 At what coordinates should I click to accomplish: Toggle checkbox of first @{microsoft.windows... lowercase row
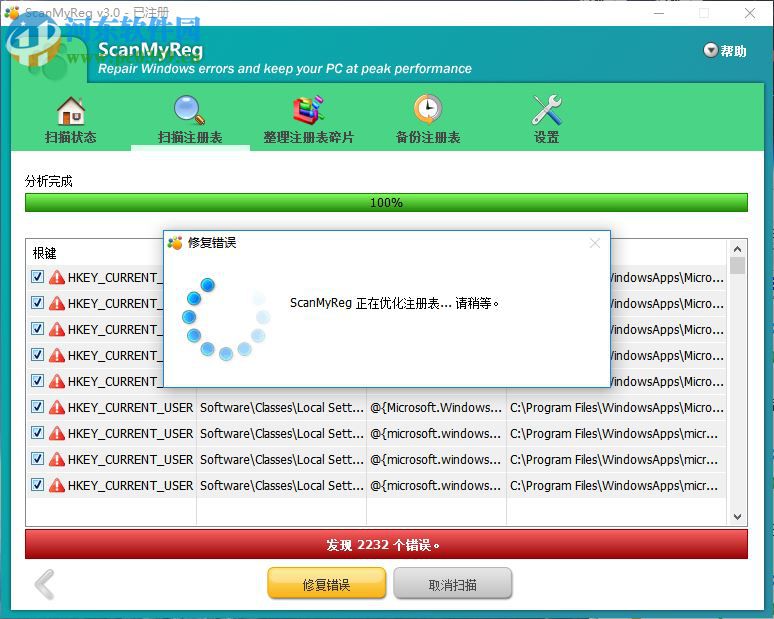point(38,433)
